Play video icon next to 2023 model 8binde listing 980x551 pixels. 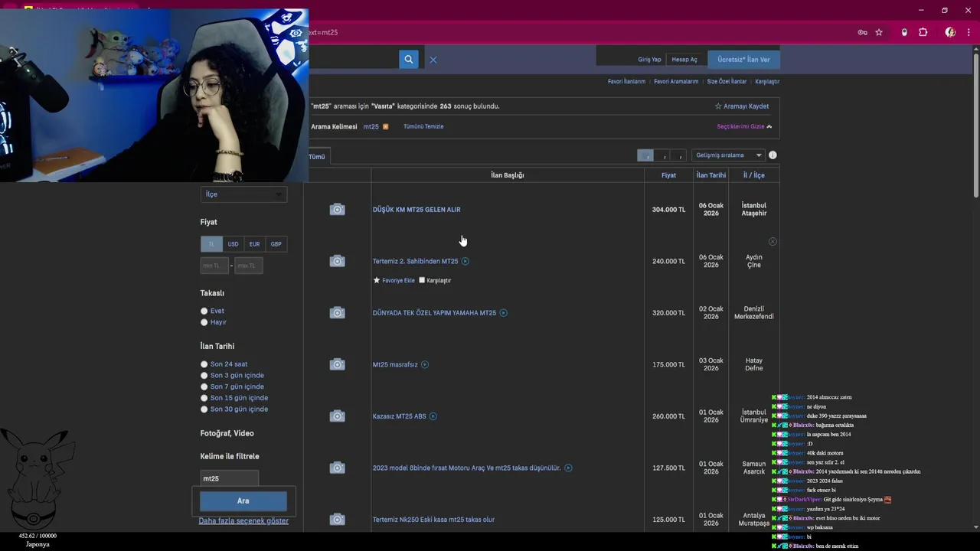coord(568,468)
